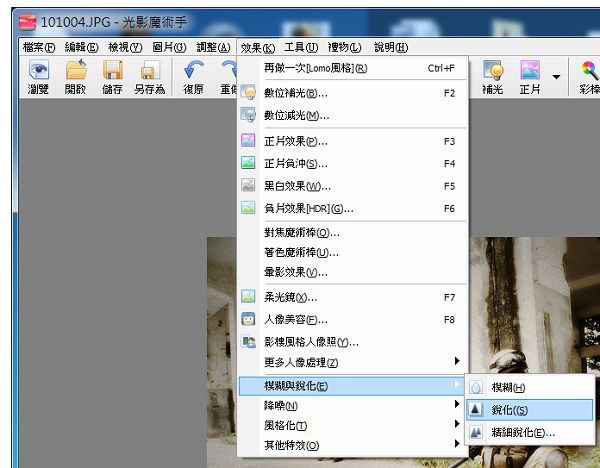Expand the 更多人像處理 submenu arrow

[x=457, y=361]
